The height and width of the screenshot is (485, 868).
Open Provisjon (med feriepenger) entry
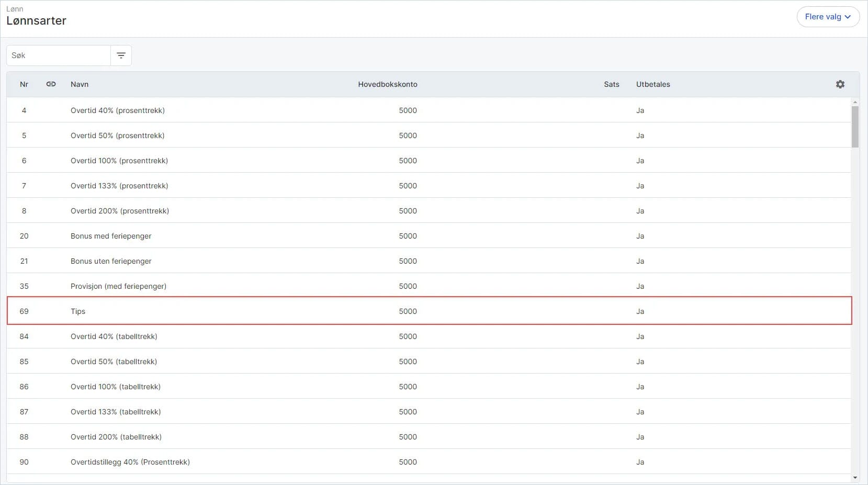[x=429, y=286]
